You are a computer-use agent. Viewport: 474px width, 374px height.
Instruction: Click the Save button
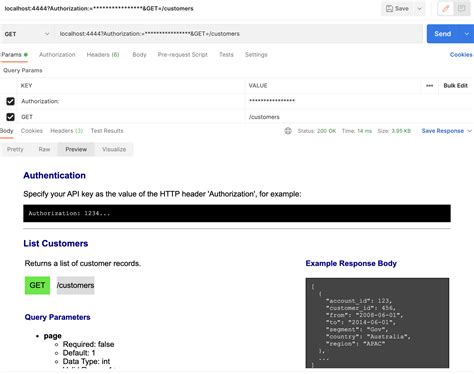[x=398, y=9]
